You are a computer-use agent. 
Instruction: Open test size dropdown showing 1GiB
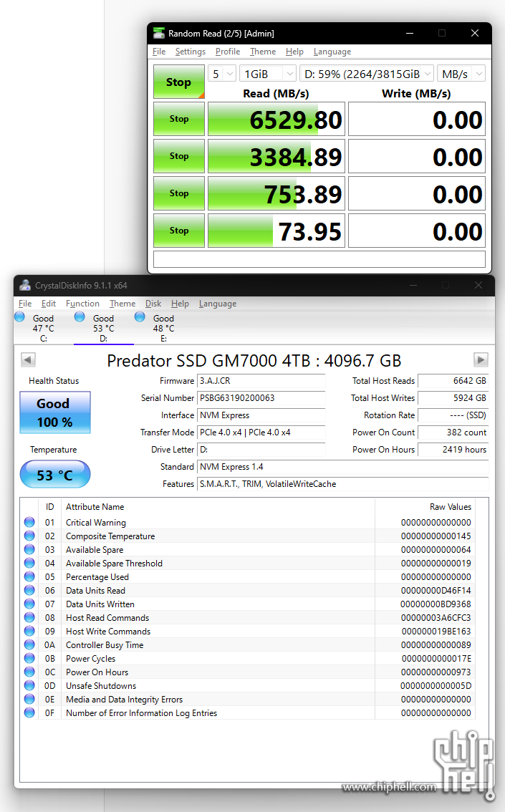(x=268, y=74)
